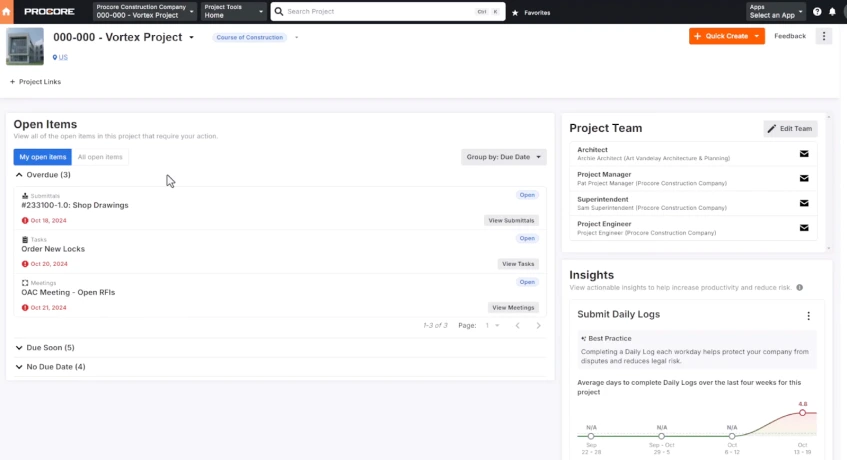Click the Vortex Project thumbnail image
The height and width of the screenshot is (460, 847).
pos(25,46)
